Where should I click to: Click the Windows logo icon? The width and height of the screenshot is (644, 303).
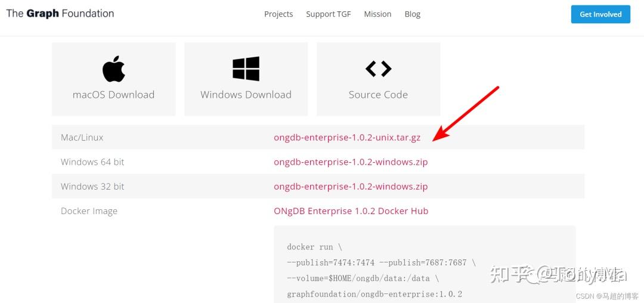(246, 69)
